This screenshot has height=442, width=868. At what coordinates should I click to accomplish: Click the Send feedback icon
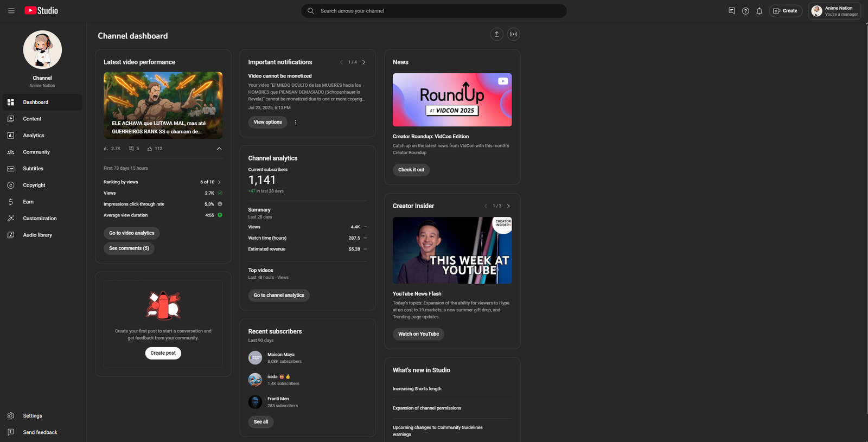point(11,432)
